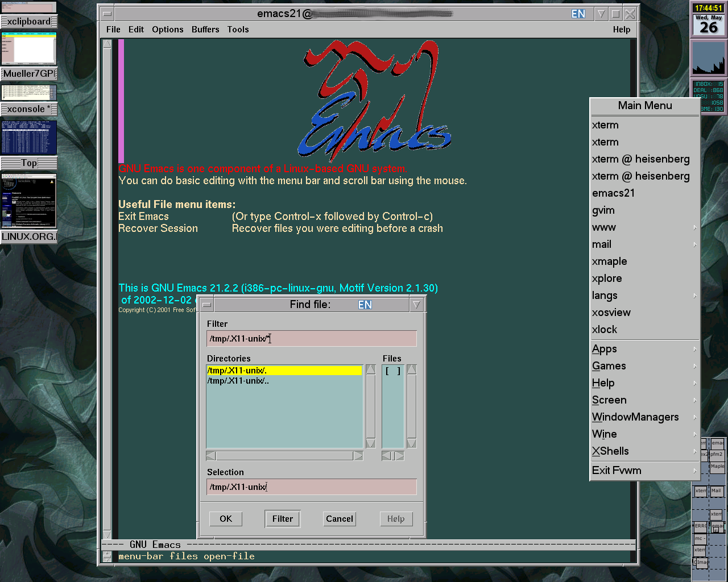Click the OK button in Find file dialog
The height and width of the screenshot is (582, 728).
[x=226, y=519]
